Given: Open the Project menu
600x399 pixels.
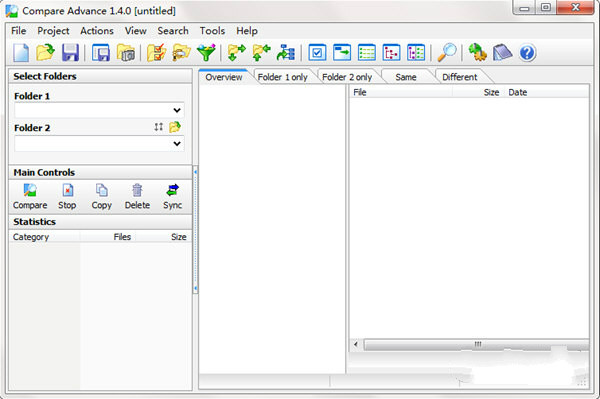Looking at the screenshot, I should point(53,31).
